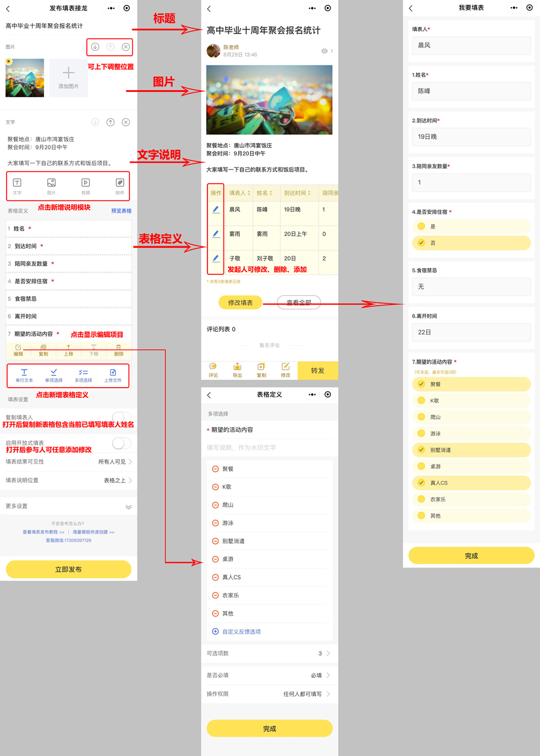Click the 转发 button
Image resolution: width=540 pixels, height=756 pixels.
pos(318,370)
